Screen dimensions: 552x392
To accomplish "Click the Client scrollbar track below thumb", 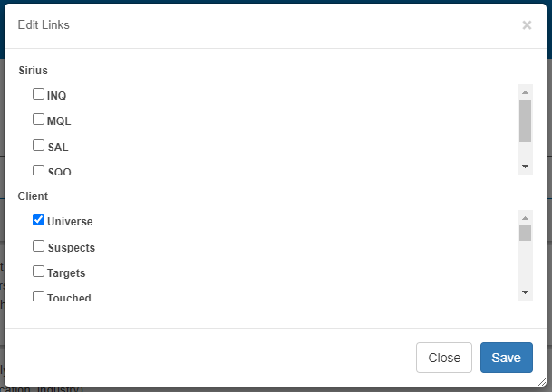I will pos(525,263).
